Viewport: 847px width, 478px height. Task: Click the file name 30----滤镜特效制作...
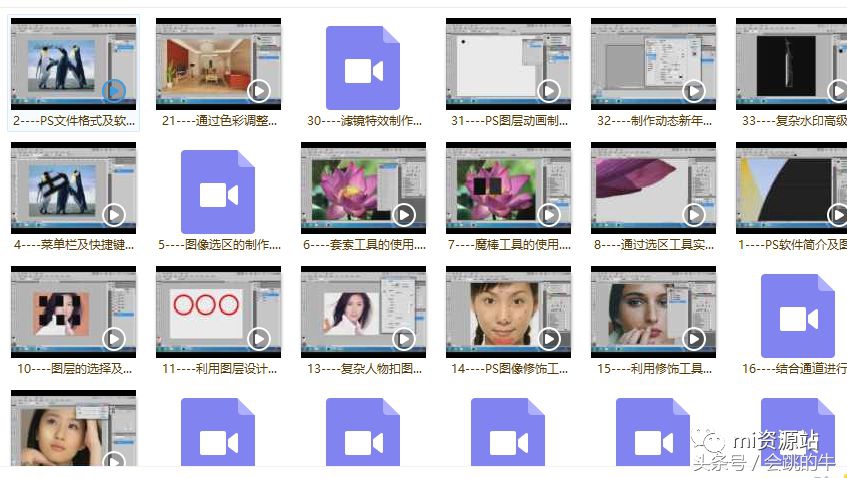(364, 121)
